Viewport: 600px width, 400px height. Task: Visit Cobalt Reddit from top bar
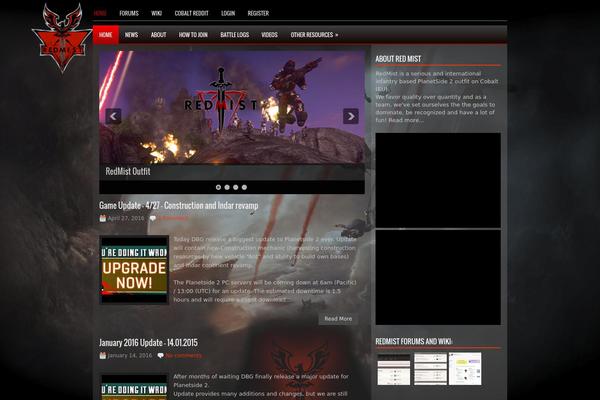191,13
